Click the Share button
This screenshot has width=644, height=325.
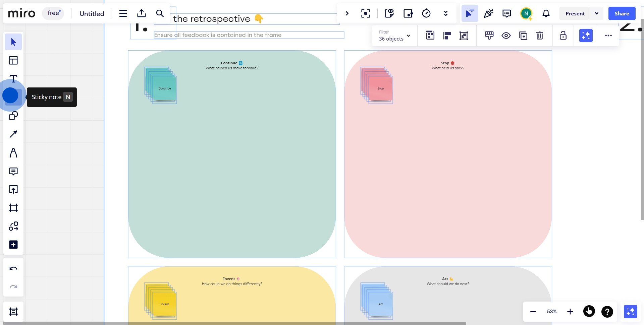(x=622, y=13)
